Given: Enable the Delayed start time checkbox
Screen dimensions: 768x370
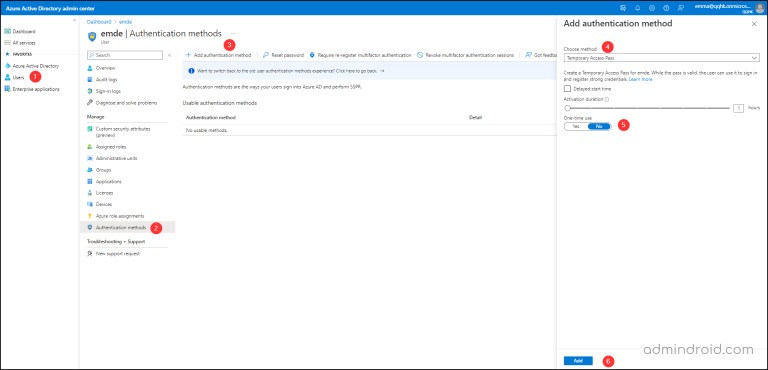Looking at the screenshot, I should pyautogui.click(x=567, y=89).
